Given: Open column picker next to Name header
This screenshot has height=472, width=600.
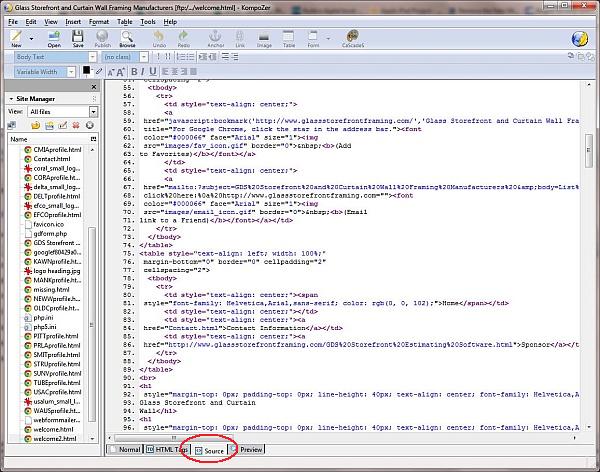Looking at the screenshot, I should [x=93, y=139].
